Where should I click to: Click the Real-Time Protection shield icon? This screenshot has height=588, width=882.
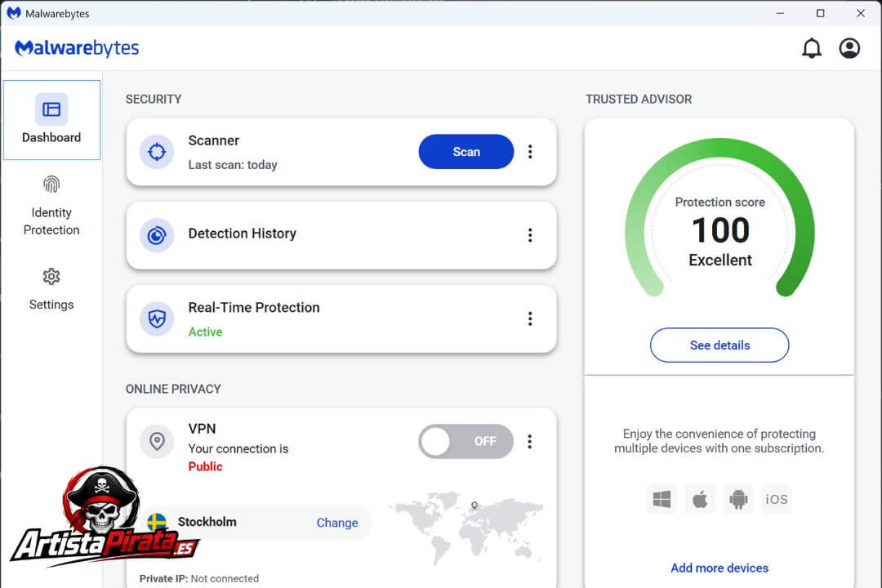pyautogui.click(x=156, y=319)
